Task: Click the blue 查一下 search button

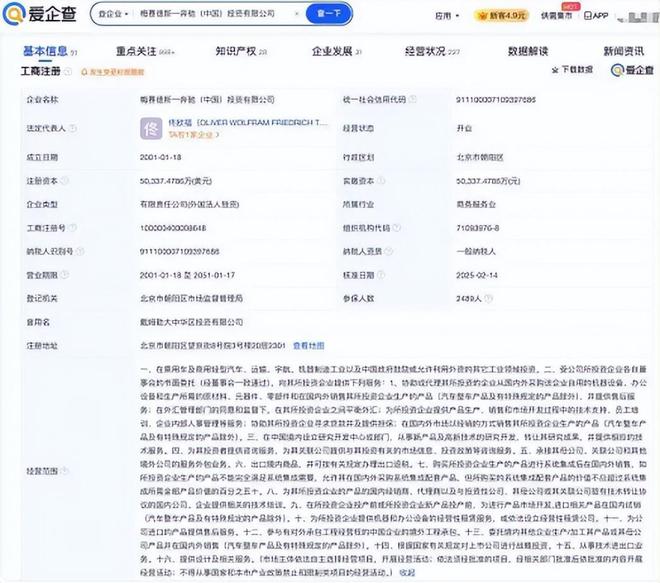Action: point(329,13)
